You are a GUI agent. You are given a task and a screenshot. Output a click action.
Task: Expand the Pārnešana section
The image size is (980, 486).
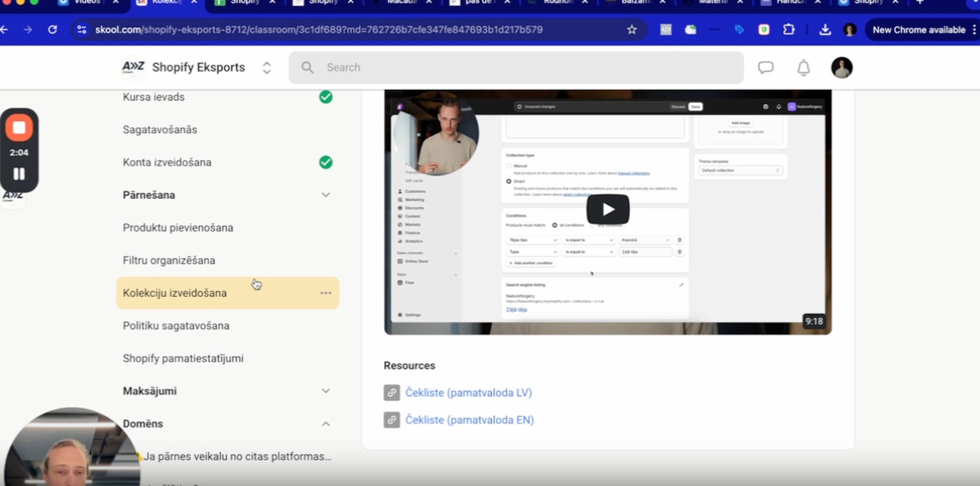point(326,195)
